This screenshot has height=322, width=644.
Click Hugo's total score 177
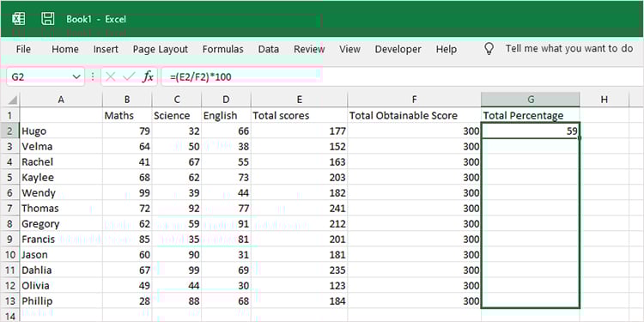tap(300, 131)
